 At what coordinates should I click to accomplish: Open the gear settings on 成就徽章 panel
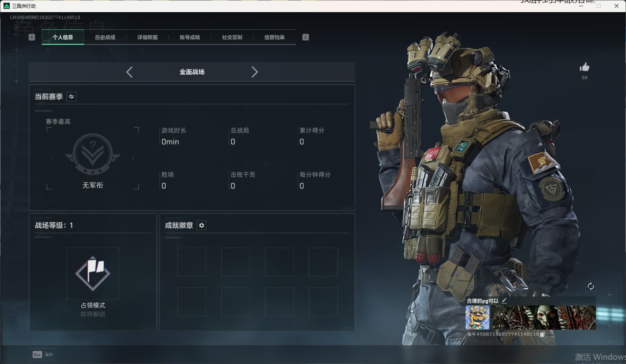pos(201,225)
